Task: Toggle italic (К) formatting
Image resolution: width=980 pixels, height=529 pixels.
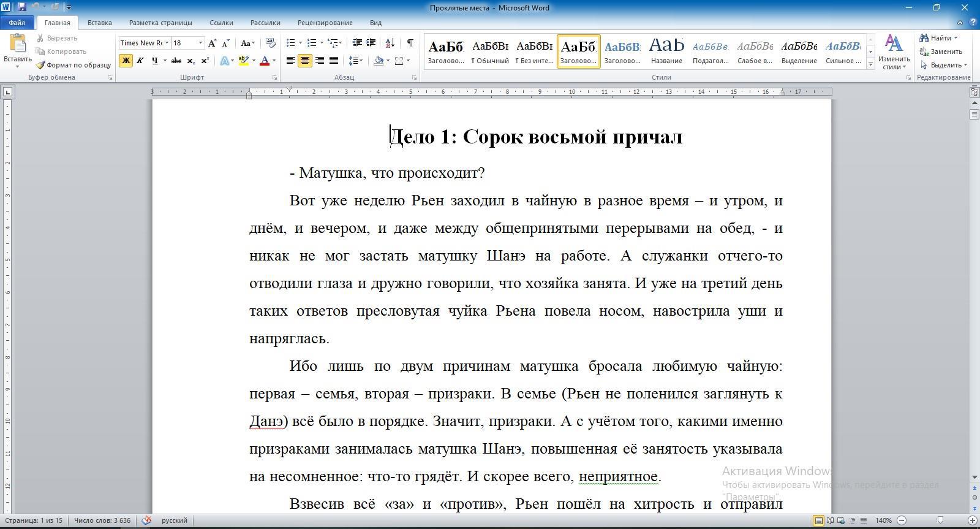Action: pyautogui.click(x=140, y=61)
